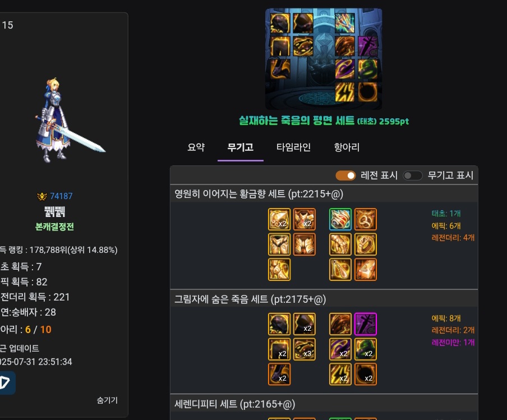Enable the 무기고 표시 switch
Screen dimensions: 507x420
coord(413,176)
